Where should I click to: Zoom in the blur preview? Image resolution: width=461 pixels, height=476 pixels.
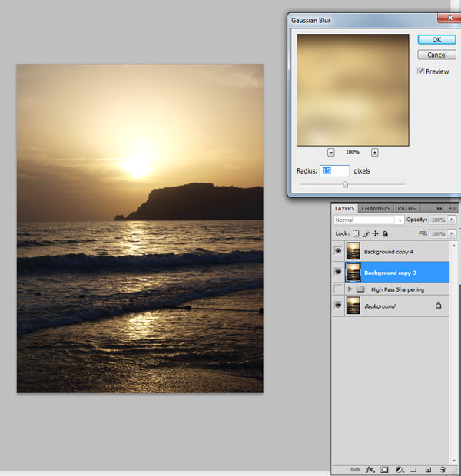click(375, 152)
